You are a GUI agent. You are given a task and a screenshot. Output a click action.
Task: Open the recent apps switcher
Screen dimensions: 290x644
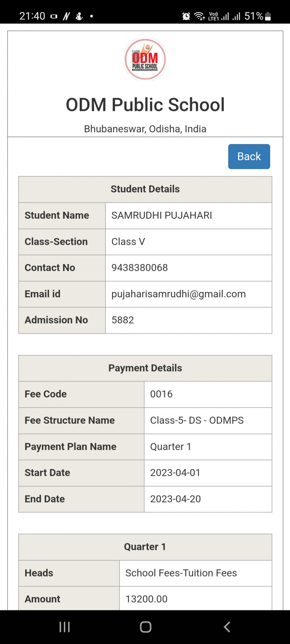pyautogui.click(x=65, y=627)
